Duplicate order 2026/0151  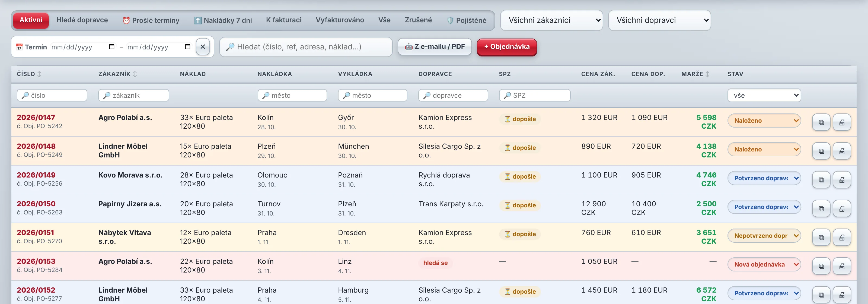coord(821,237)
